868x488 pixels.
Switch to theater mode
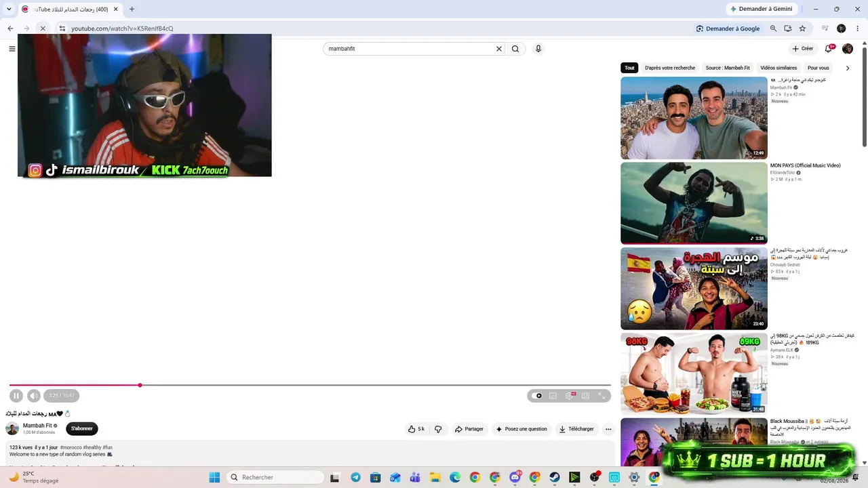[x=585, y=396]
